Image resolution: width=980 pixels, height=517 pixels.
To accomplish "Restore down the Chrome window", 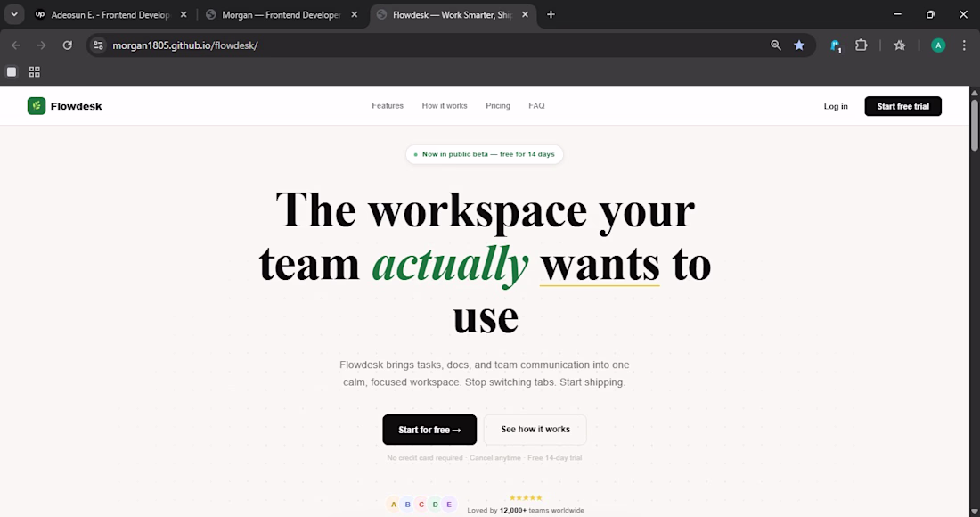I will click(930, 14).
